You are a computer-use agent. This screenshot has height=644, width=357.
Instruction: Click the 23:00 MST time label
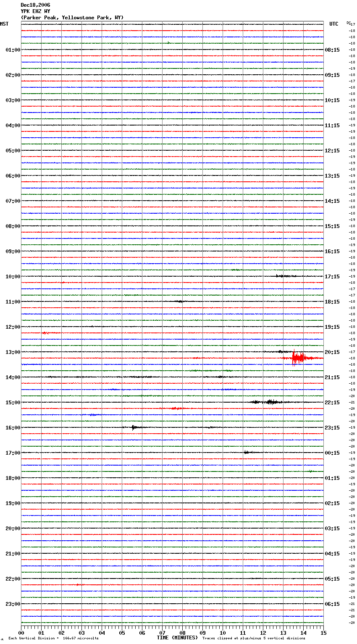(x=13, y=604)
